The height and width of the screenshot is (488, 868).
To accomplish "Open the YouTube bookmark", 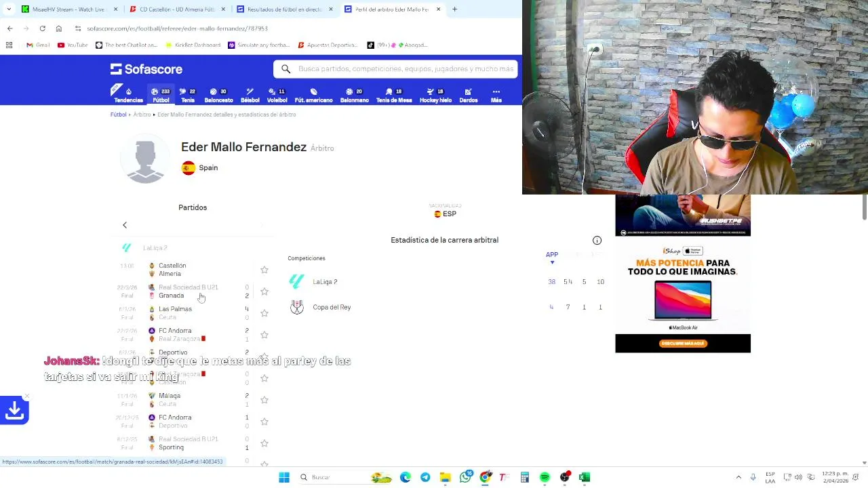I will pyautogui.click(x=73, y=45).
